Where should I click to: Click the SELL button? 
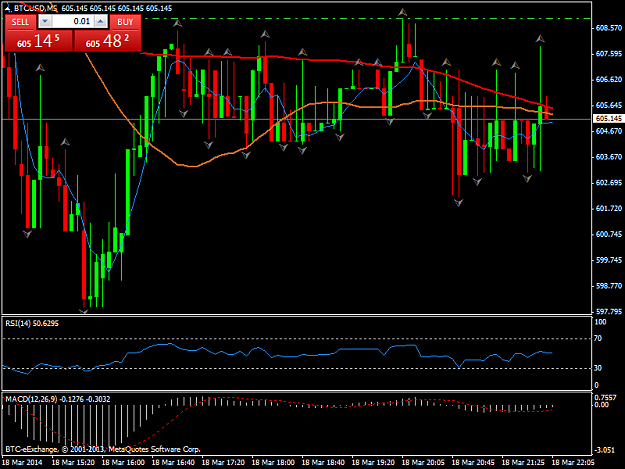point(20,22)
